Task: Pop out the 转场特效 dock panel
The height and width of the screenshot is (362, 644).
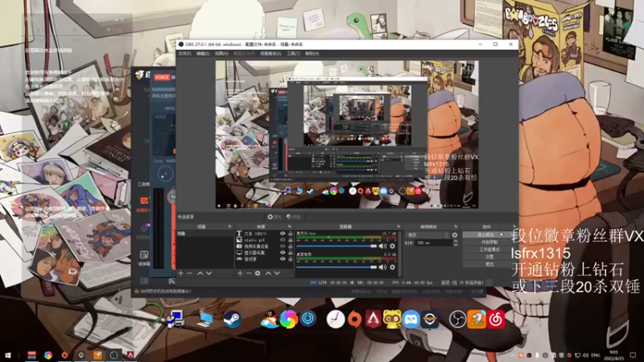Action: (x=456, y=227)
